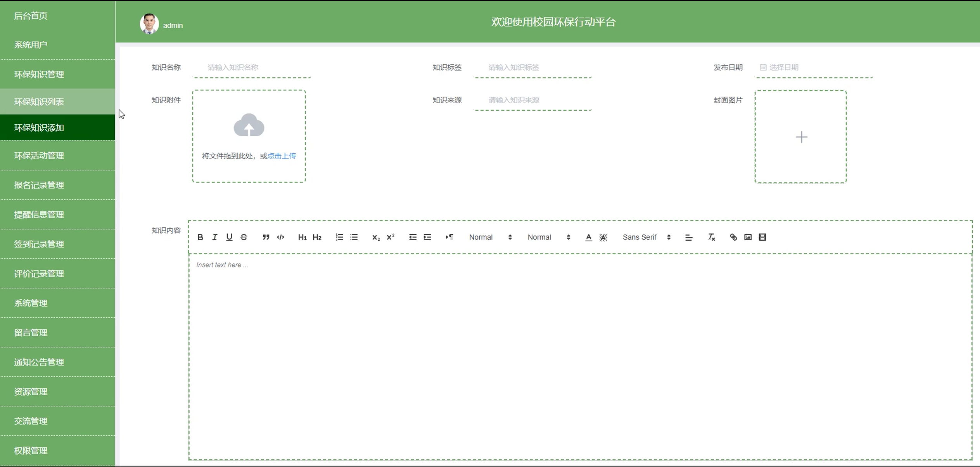Image resolution: width=980 pixels, height=467 pixels.
Task: Toggle italic text formatting
Action: pos(214,237)
